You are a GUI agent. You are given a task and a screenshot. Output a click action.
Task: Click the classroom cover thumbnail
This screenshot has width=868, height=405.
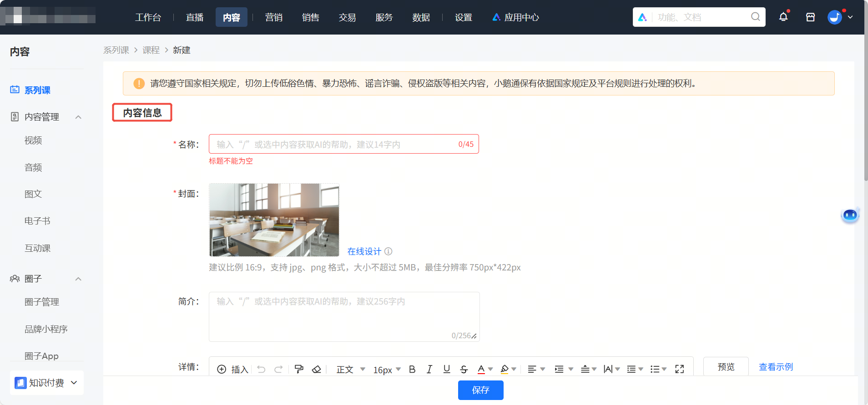pos(274,220)
